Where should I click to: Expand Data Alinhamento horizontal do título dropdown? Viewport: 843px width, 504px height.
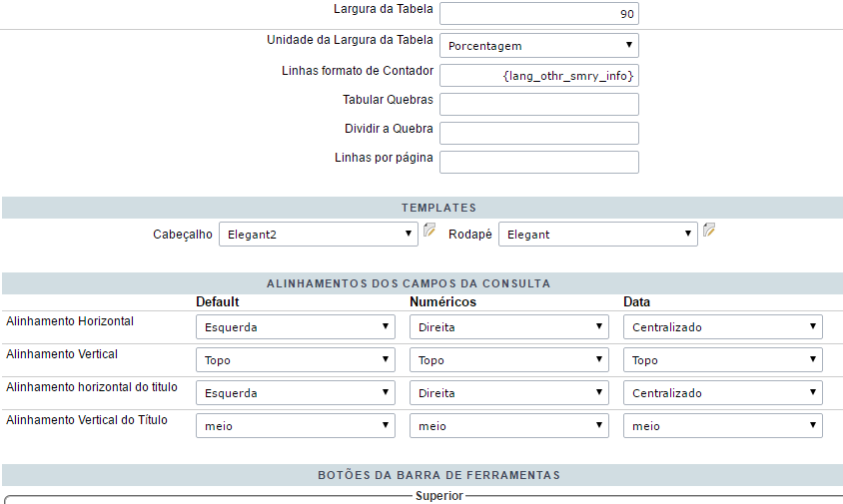click(x=723, y=393)
